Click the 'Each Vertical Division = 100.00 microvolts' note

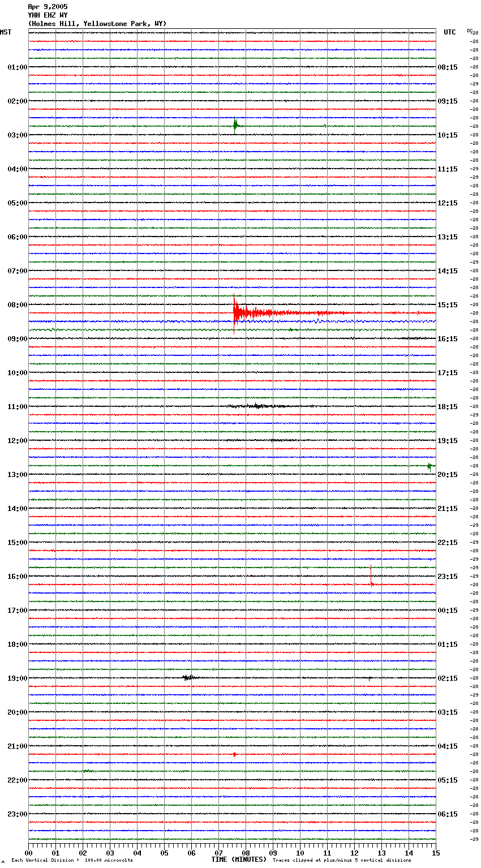[72, 861]
